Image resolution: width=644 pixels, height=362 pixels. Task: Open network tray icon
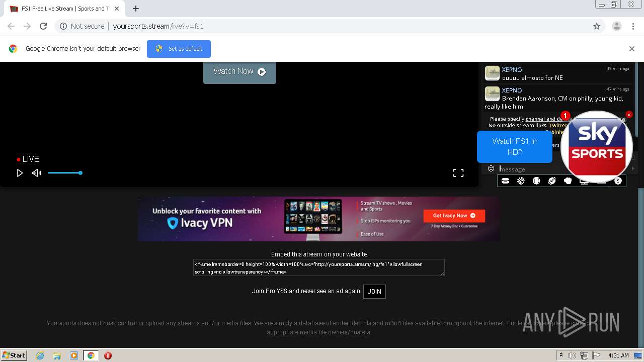click(584, 355)
